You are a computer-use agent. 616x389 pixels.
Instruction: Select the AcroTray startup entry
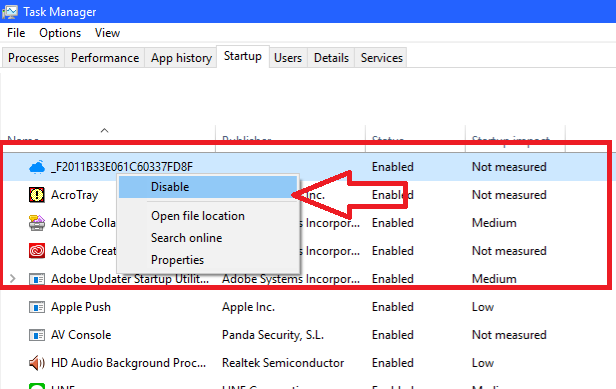pyautogui.click(x=74, y=195)
